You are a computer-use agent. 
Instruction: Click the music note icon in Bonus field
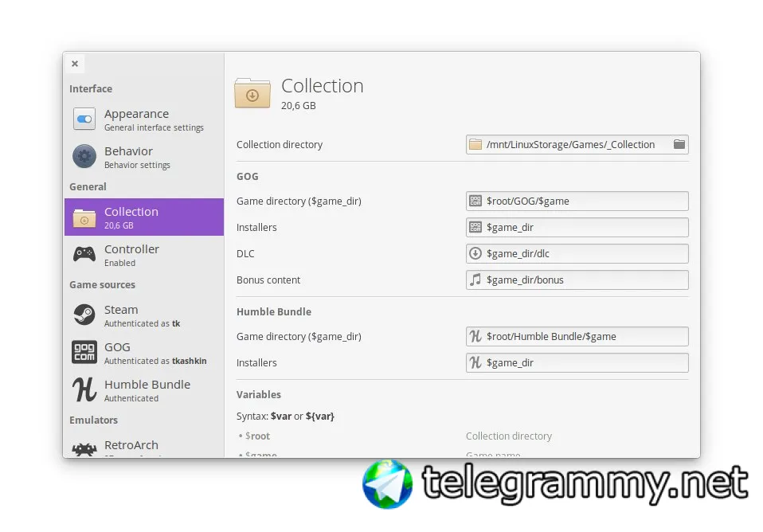coord(475,280)
